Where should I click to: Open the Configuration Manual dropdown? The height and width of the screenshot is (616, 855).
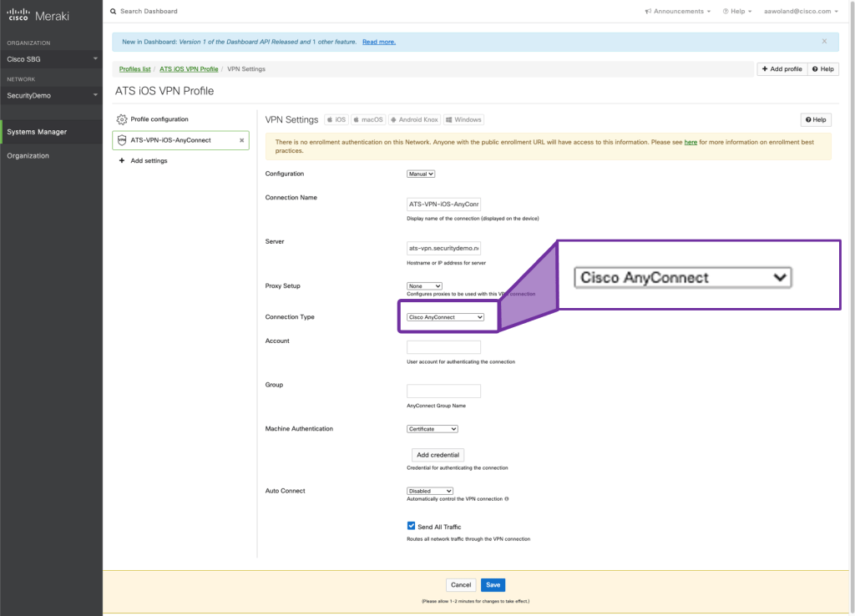[x=421, y=174]
